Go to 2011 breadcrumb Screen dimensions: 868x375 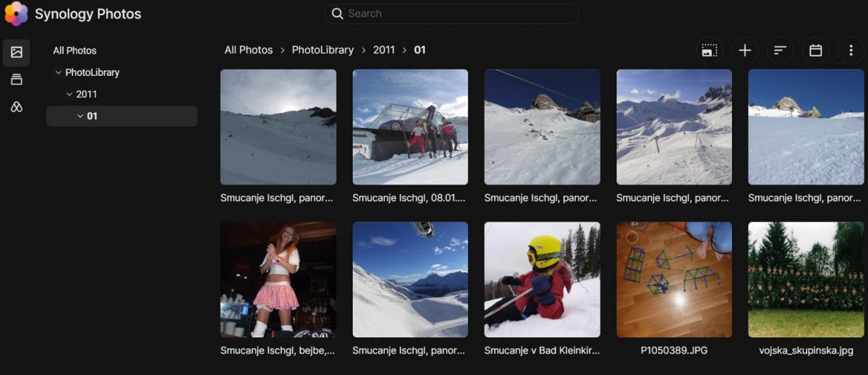tap(384, 50)
